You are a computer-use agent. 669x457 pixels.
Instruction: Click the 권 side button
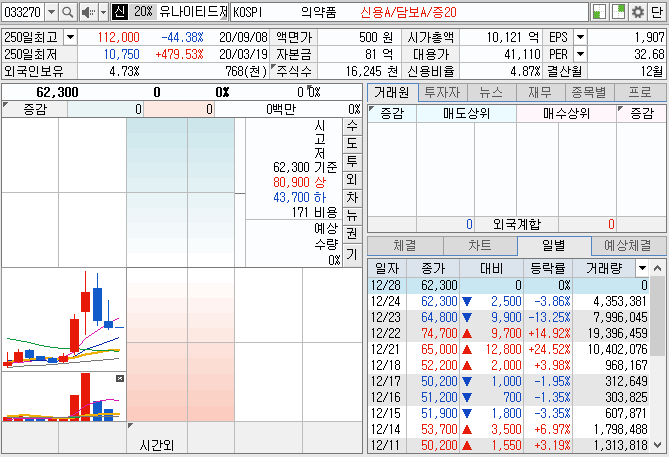click(x=352, y=234)
